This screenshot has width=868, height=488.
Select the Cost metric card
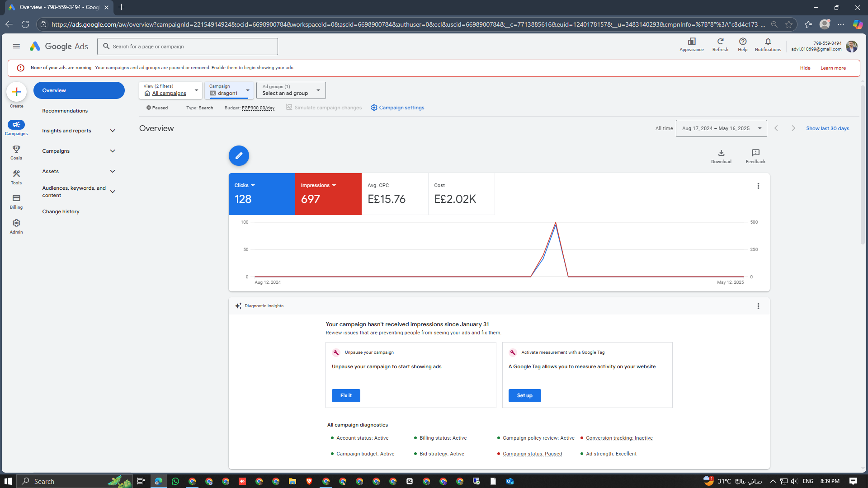tap(461, 194)
